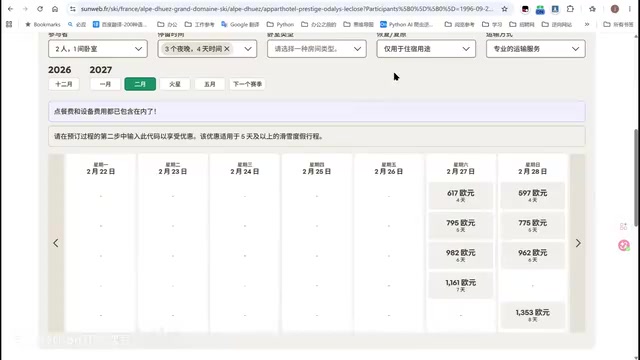Open the 工作参考 bookmarks folder

pos(199,24)
